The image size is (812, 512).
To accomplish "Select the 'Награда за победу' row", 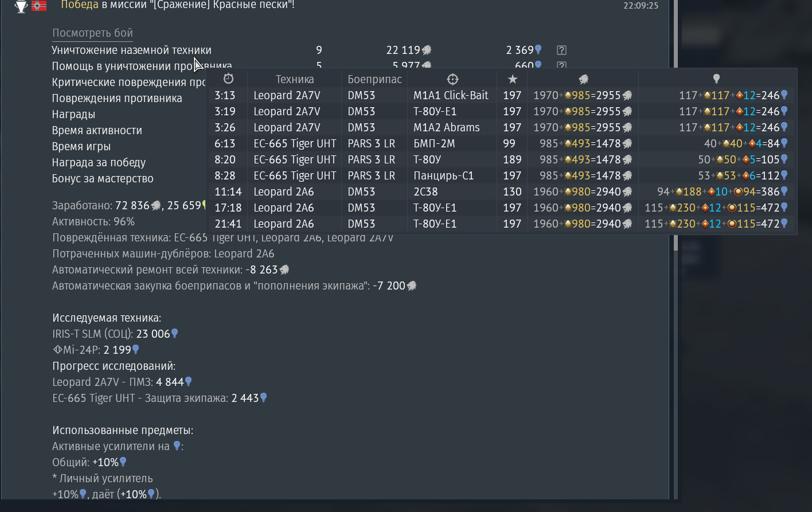I will pos(99,163).
